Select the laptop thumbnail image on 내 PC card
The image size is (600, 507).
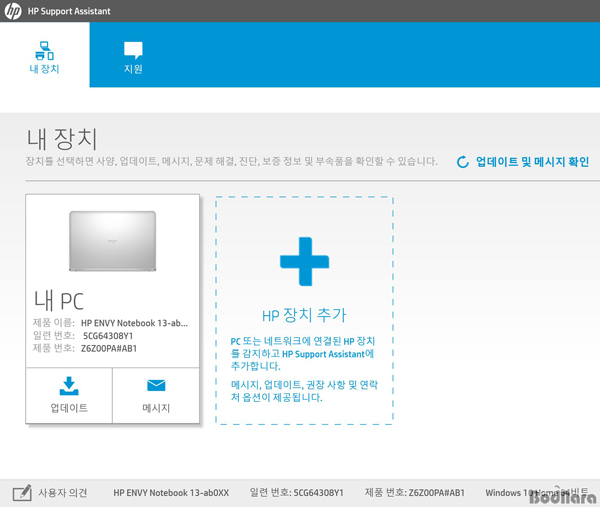(112, 241)
